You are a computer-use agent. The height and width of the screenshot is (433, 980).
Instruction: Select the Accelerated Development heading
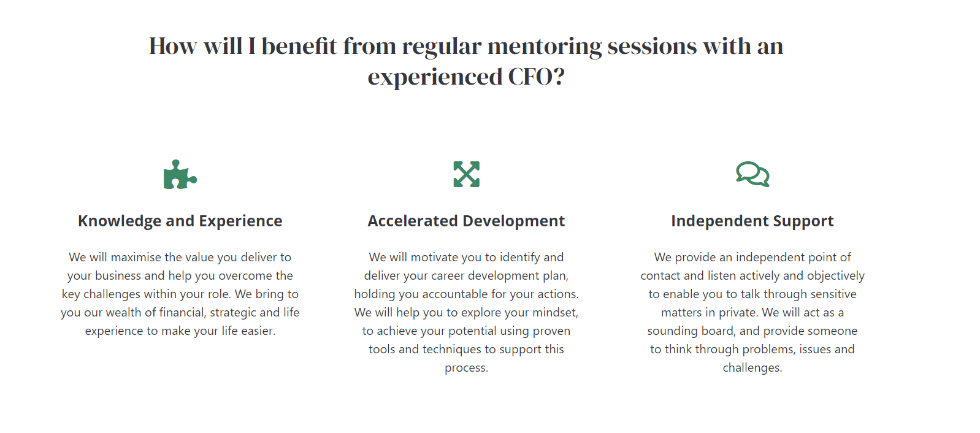tap(466, 221)
